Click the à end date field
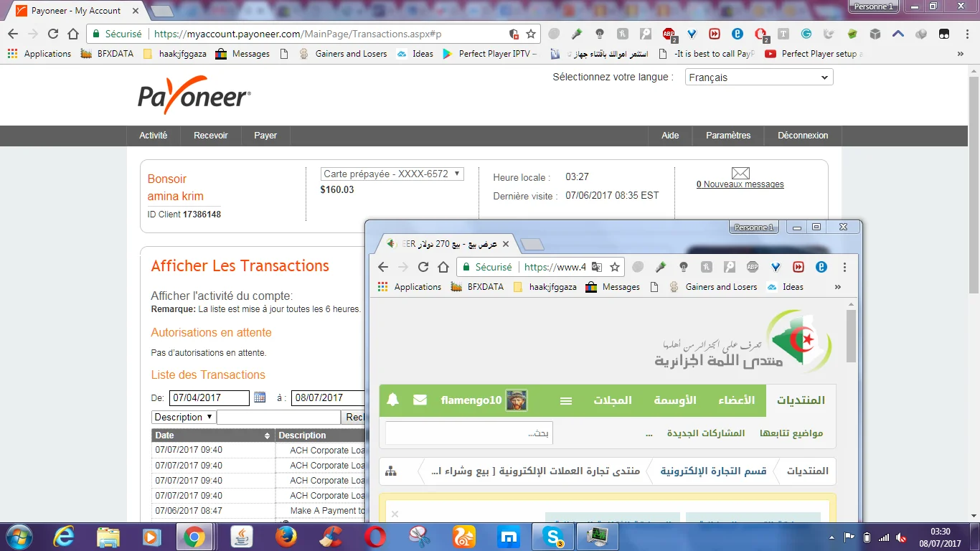 327,397
